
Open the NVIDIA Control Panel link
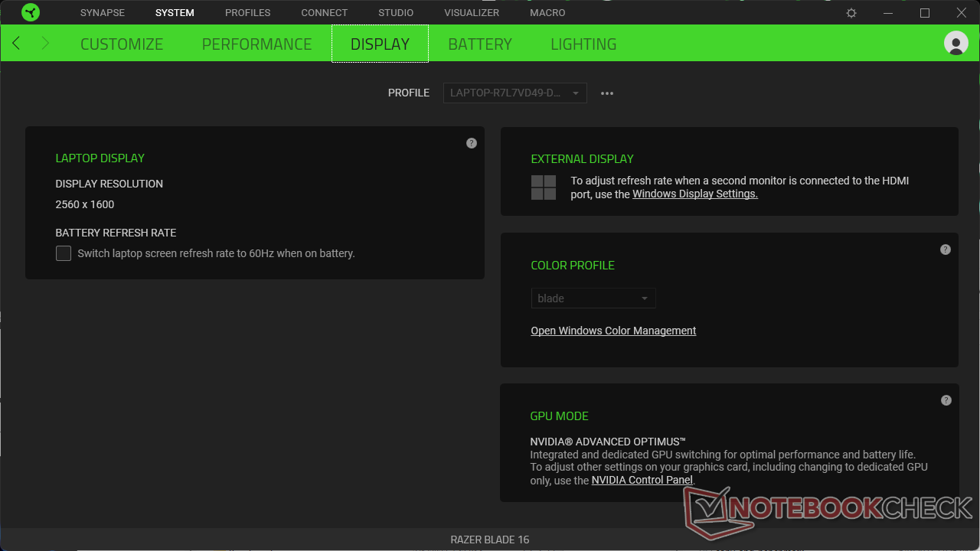tap(642, 481)
